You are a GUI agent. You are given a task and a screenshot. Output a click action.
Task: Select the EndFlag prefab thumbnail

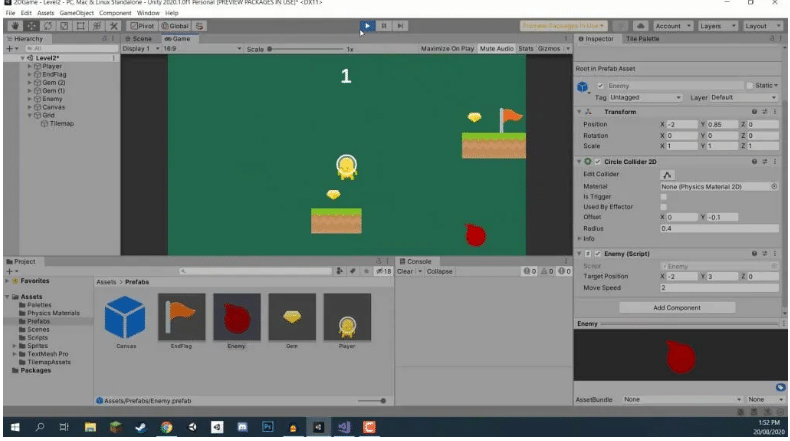181,318
